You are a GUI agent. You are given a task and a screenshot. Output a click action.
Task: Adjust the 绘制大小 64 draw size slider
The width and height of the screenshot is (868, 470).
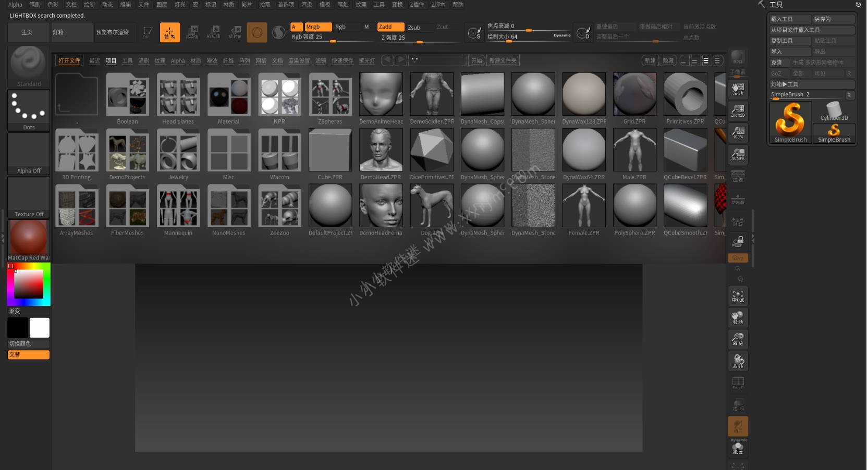click(x=528, y=37)
